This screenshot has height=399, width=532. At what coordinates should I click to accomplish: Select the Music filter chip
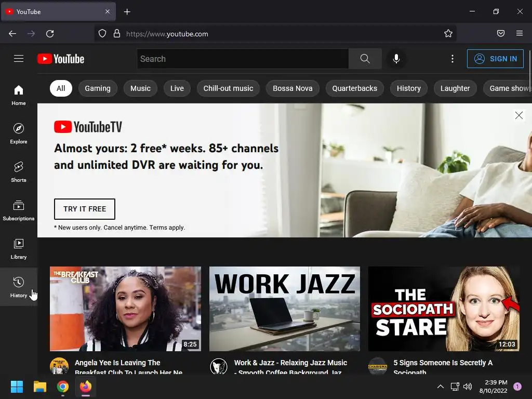click(140, 88)
